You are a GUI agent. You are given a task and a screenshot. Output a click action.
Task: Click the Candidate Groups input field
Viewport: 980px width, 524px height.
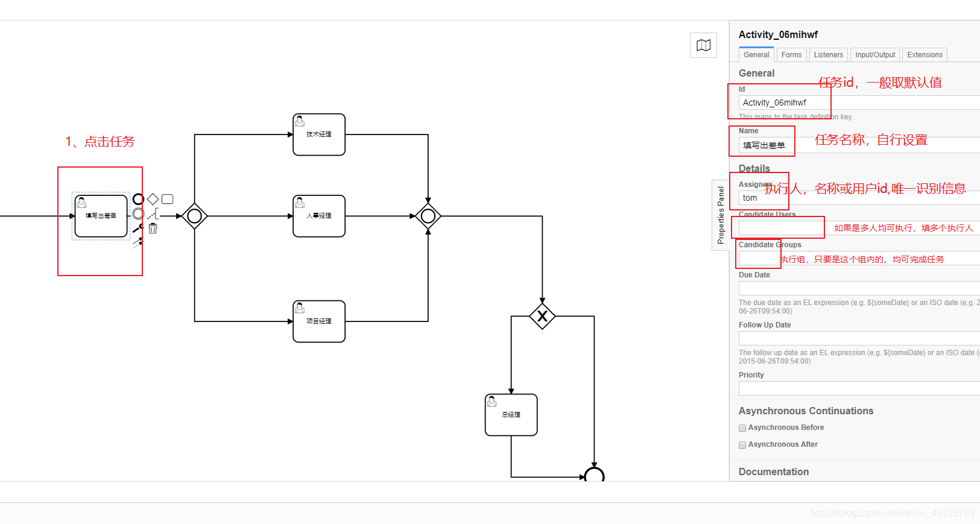pyautogui.click(x=859, y=259)
